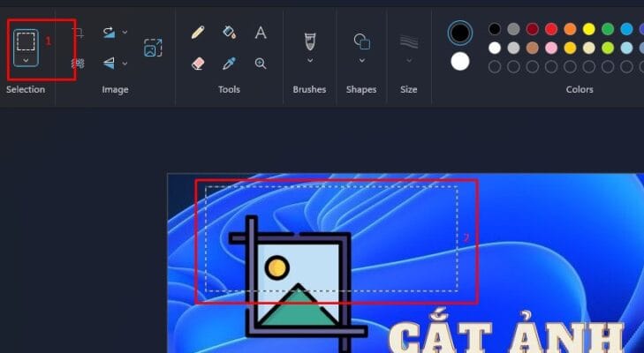Click the Remove background icon
The width and height of the screenshot is (644, 353).
coord(78,64)
